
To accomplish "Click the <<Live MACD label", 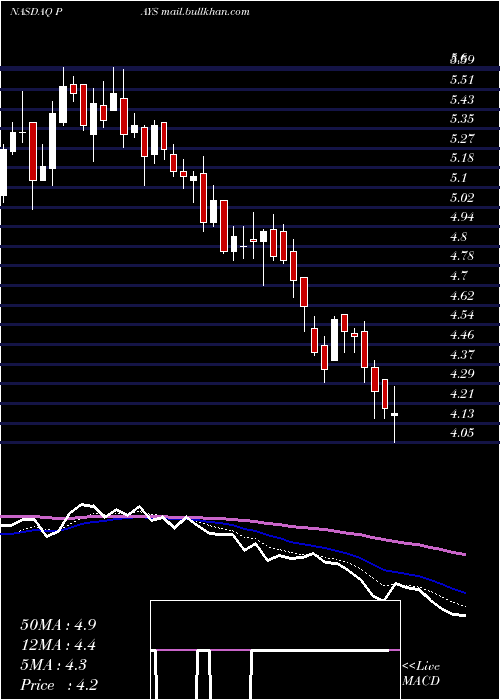I will tap(421, 674).
